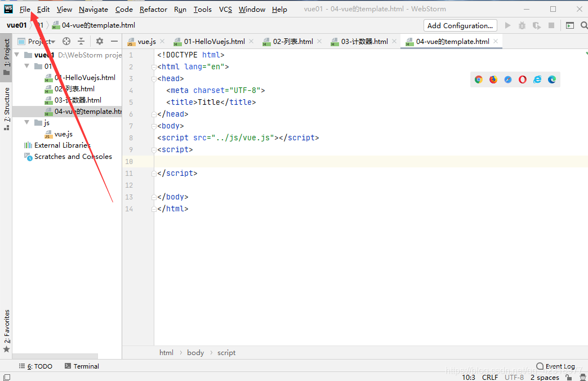
Task: Open page in Firefox browser icon
Action: coord(493,79)
